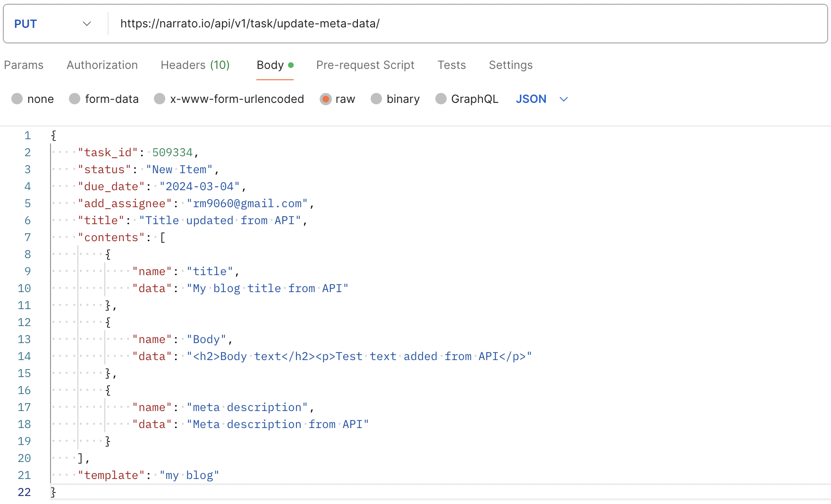Open the Headers (10) tab
This screenshot has height=504, width=831.
(x=195, y=65)
